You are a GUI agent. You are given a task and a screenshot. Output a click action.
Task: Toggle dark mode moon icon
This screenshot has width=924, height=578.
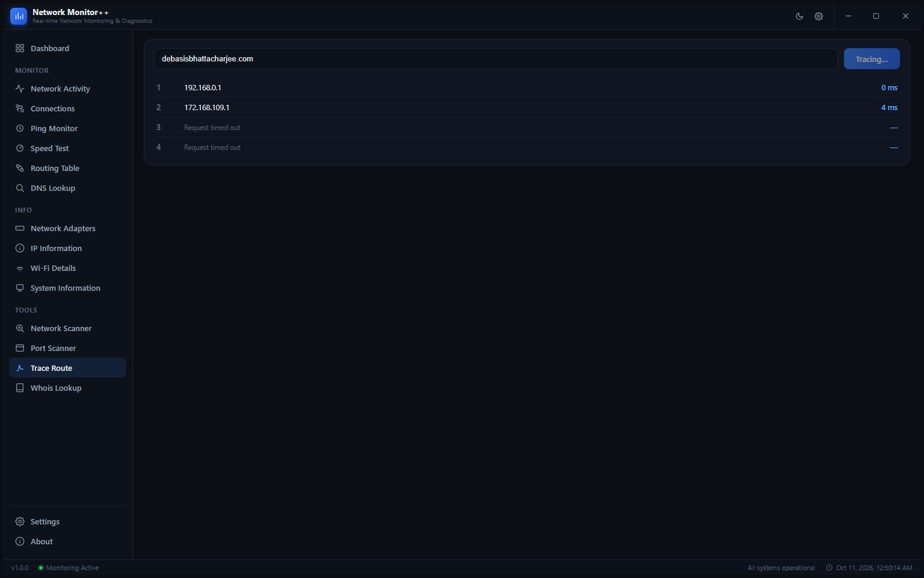pos(799,16)
